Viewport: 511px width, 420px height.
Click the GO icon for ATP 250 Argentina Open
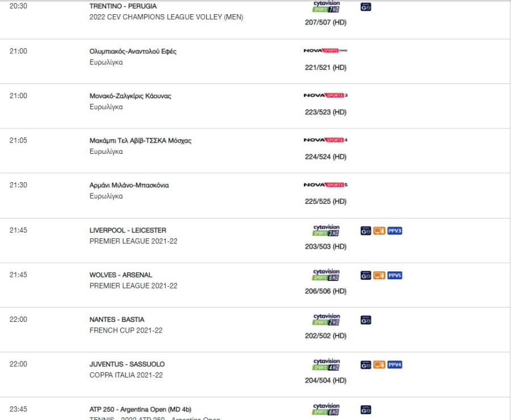point(366,410)
